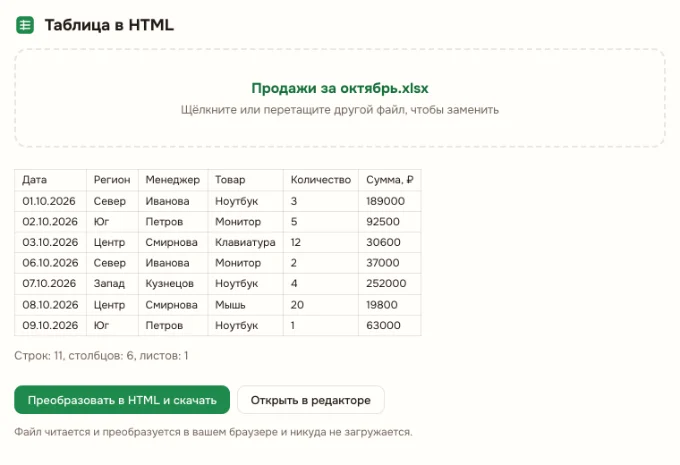Image resolution: width=680 pixels, height=465 pixels.
Task: Select the Товар column header
Action: (245, 180)
